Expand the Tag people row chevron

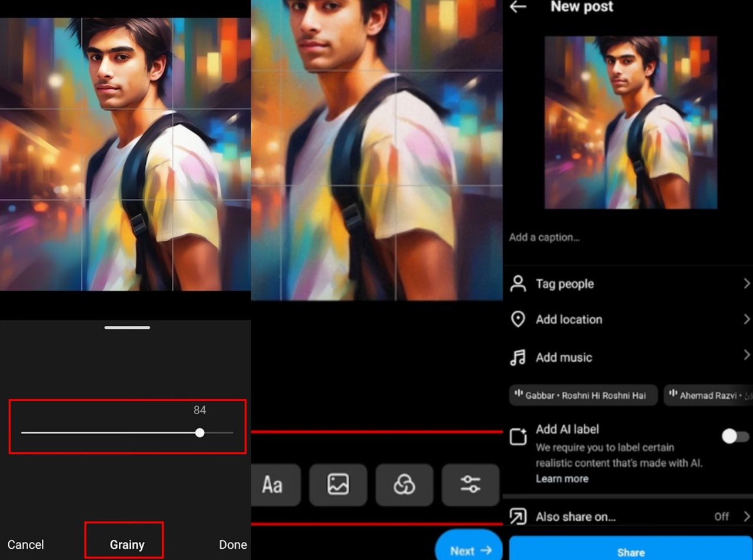pos(747,284)
